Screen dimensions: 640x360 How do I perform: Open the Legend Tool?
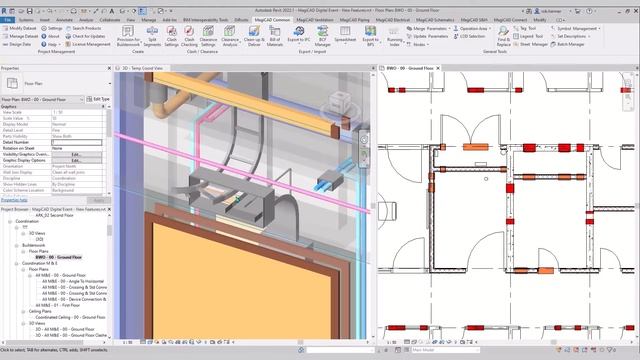point(528,36)
